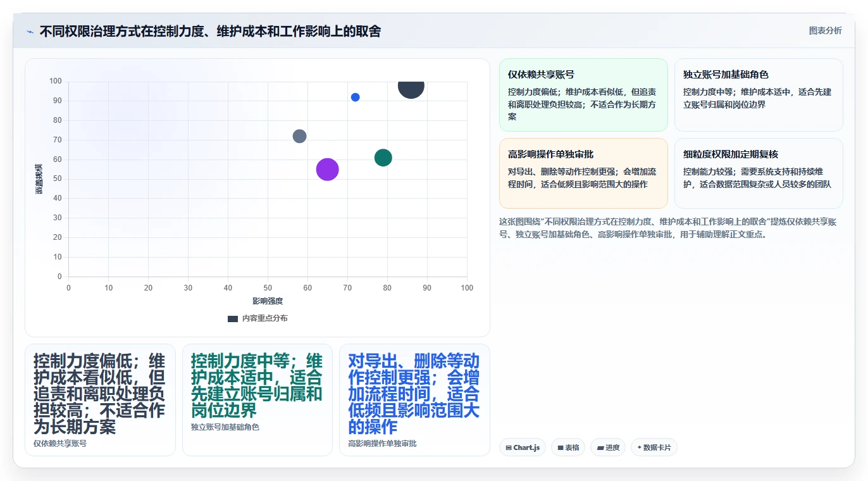Click the bottom caption 独立账号加基础角色
The image size is (868, 481).
pos(225,427)
